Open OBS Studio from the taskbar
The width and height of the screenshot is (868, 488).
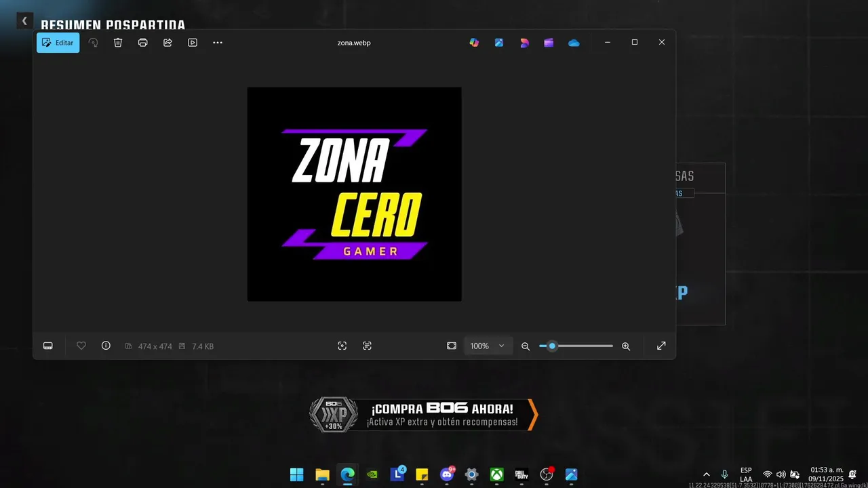[x=547, y=474]
